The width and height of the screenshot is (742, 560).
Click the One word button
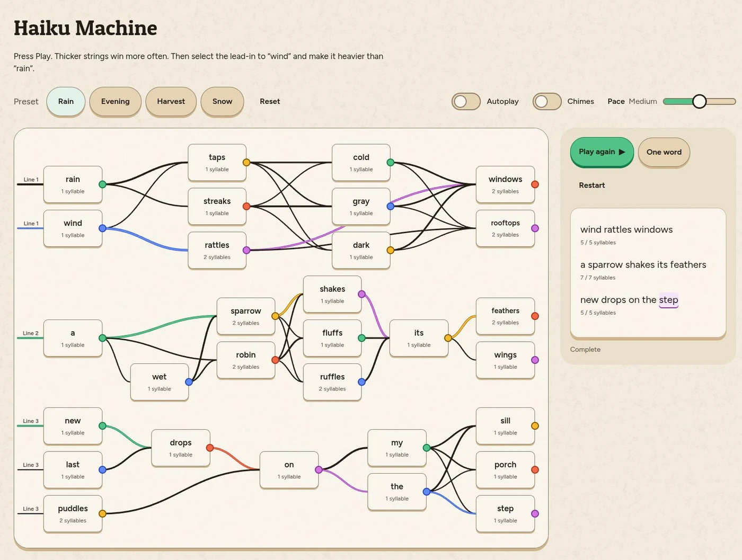coord(664,152)
